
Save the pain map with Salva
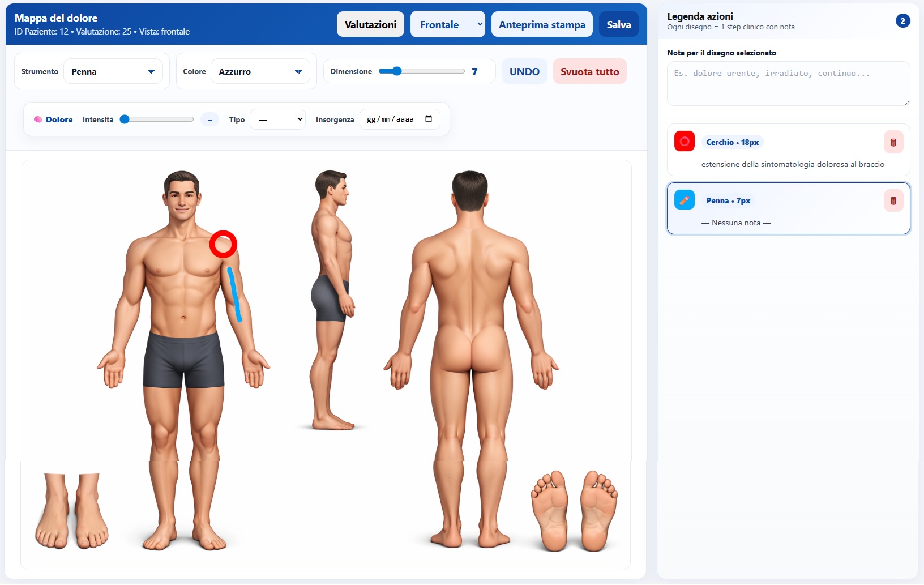pos(618,24)
